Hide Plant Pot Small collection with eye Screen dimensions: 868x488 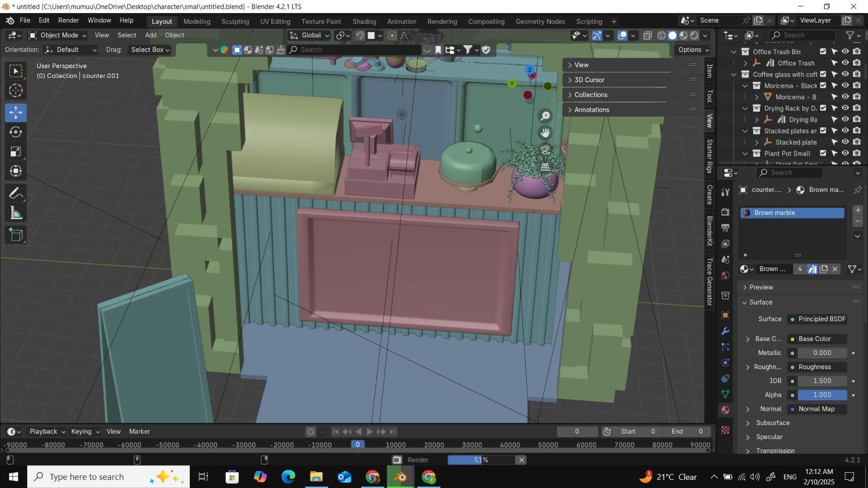pyautogui.click(x=845, y=153)
